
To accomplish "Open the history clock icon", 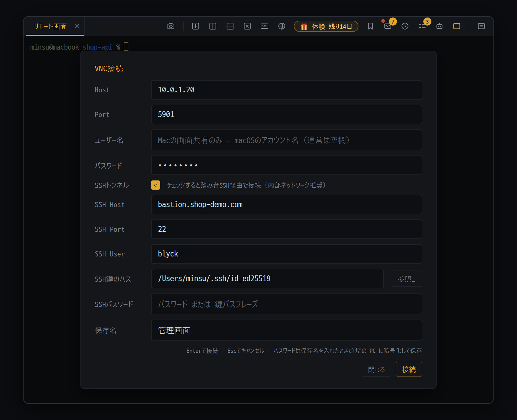I will click(x=405, y=26).
